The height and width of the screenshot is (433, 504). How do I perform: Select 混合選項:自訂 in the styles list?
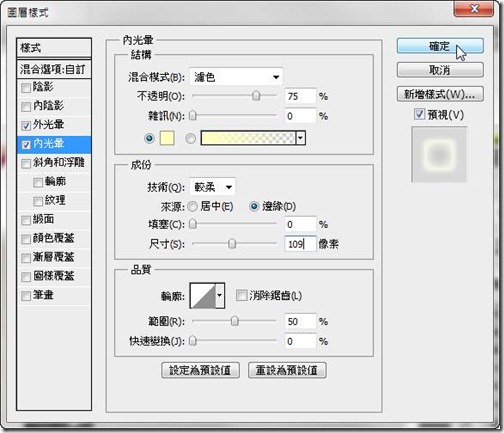pyautogui.click(x=54, y=69)
